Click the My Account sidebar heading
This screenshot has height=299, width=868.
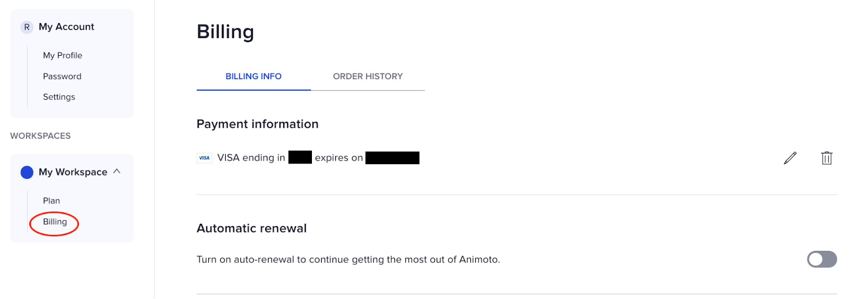(66, 27)
